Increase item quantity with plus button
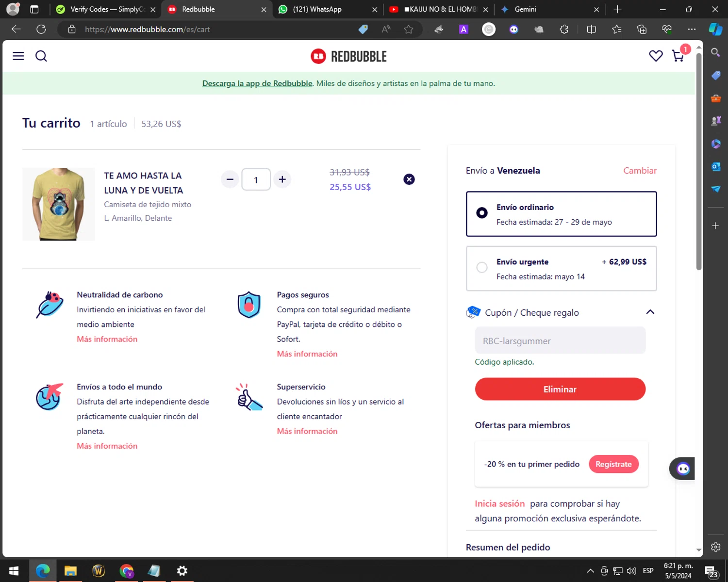728x582 pixels. pos(282,179)
